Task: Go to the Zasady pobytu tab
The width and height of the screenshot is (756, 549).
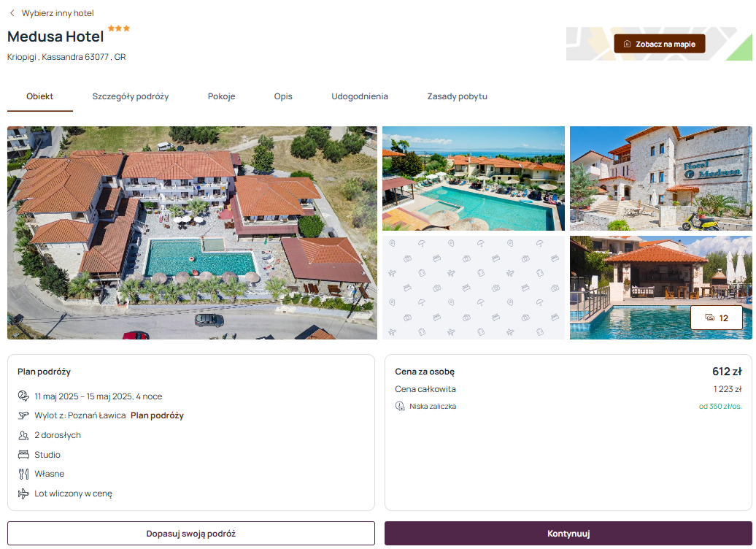Action: pyautogui.click(x=457, y=96)
